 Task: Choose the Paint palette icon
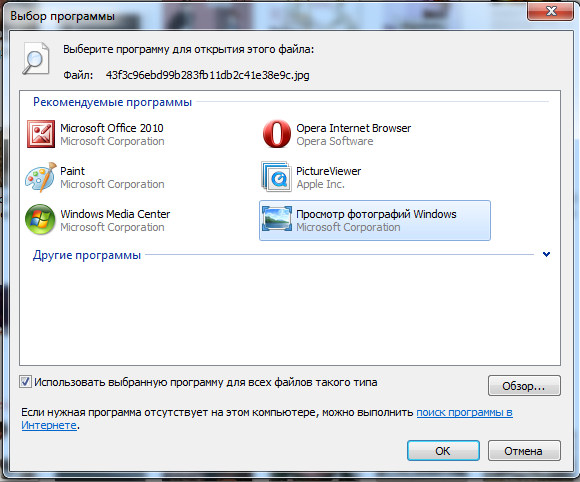(x=41, y=177)
